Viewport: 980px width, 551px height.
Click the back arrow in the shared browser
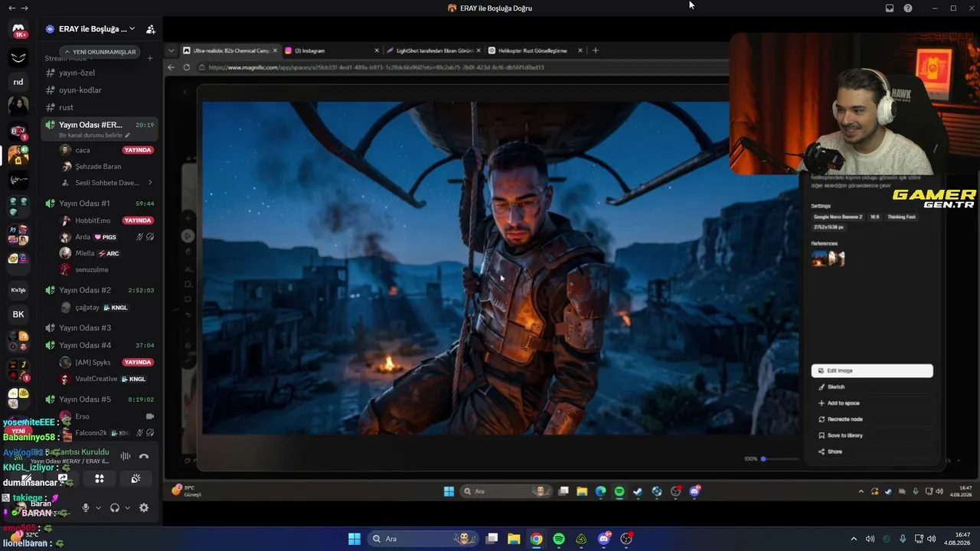tap(171, 67)
